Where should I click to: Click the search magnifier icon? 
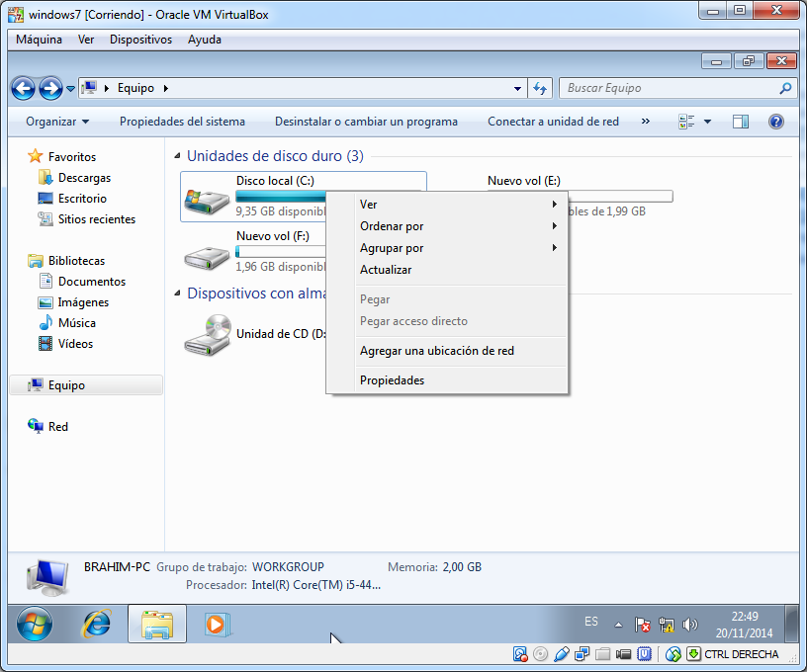(785, 88)
